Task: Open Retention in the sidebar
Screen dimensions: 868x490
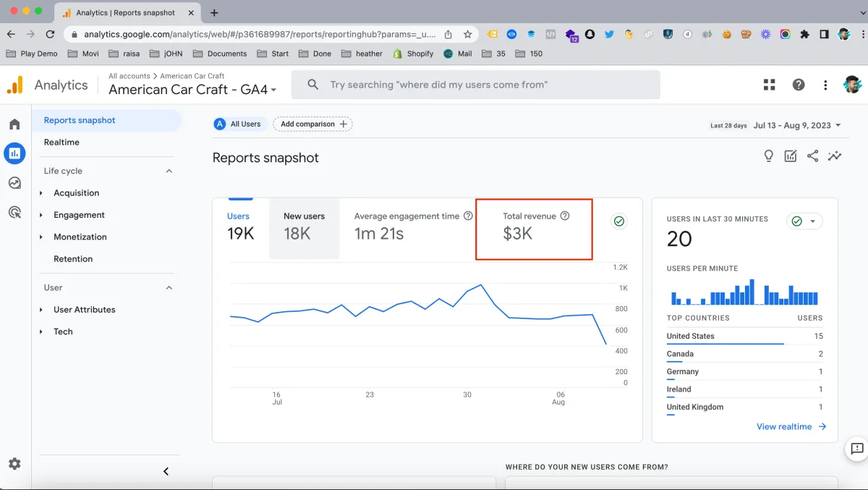Action: [x=73, y=258]
